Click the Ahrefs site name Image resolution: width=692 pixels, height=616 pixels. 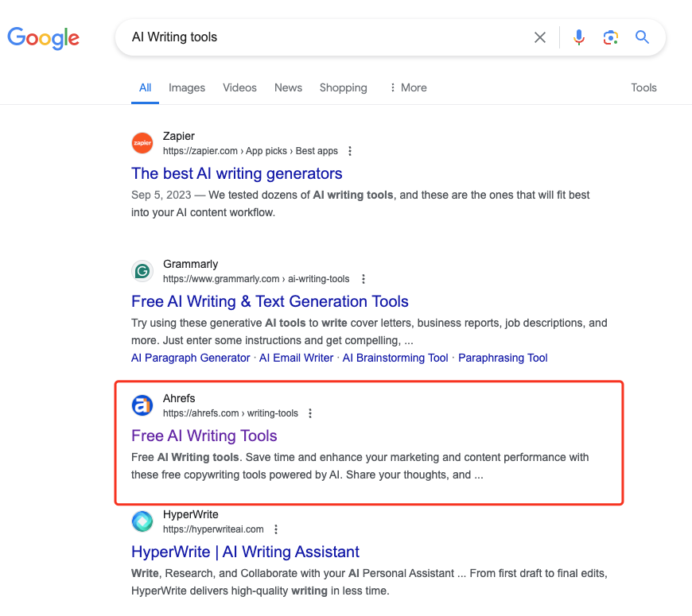(179, 399)
